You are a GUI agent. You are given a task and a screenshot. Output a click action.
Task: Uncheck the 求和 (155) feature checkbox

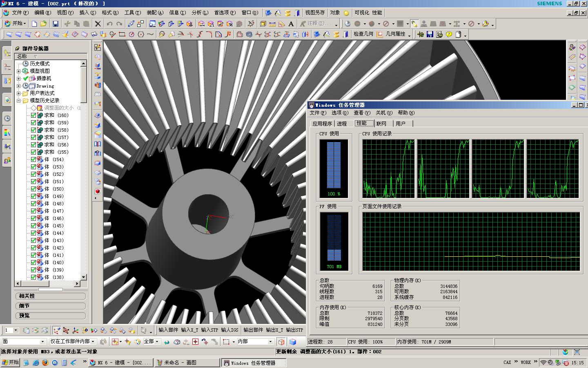[x=33, y=152]
